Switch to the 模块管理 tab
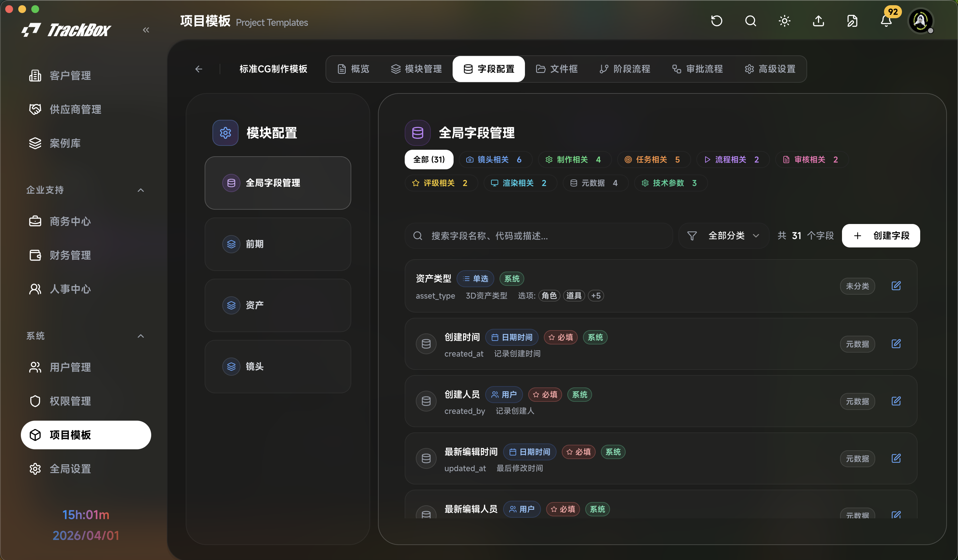Viewport: 958px width, 560px height. (416, 69)
